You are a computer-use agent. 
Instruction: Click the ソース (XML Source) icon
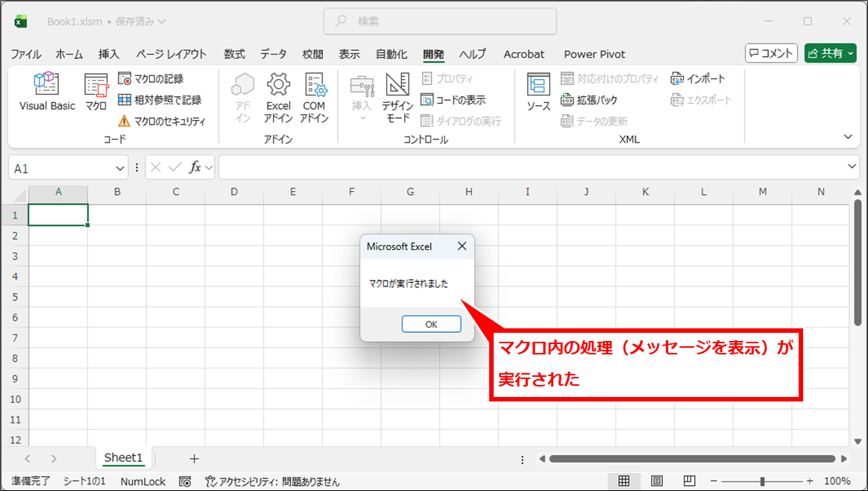tap(538, 93)
